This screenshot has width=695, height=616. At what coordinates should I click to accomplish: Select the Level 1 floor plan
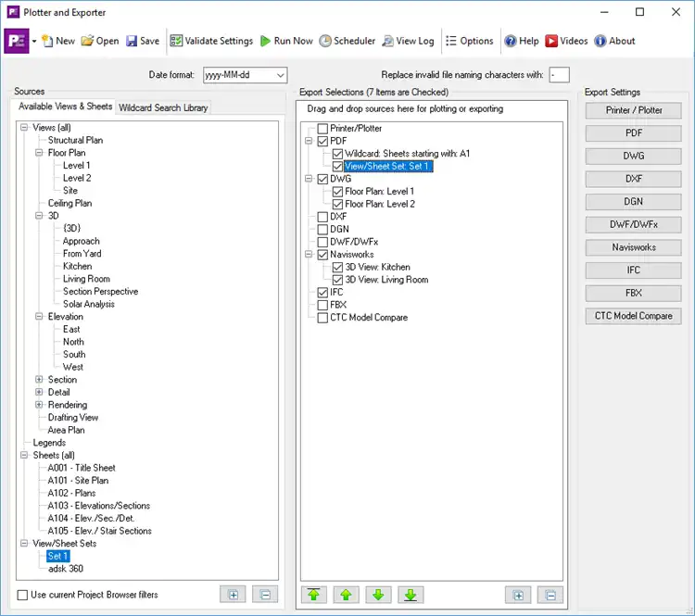76,165
